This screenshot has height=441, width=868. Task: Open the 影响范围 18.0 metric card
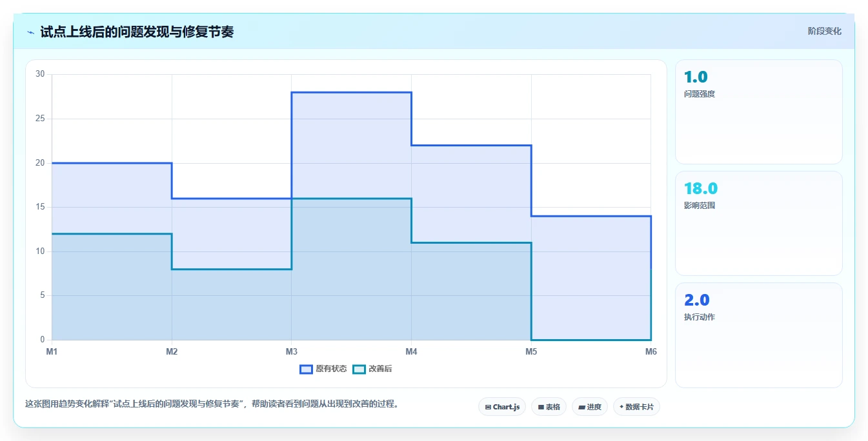coord(758,223)
